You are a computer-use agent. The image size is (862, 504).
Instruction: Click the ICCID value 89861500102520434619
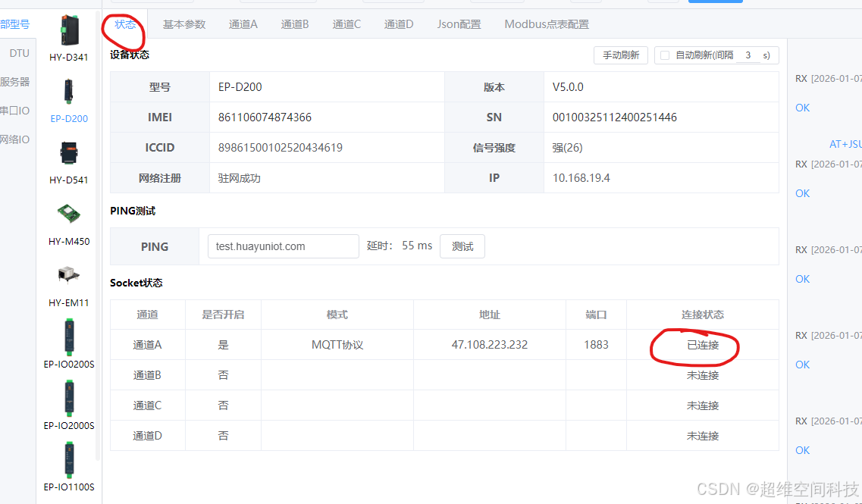point(281,147)
